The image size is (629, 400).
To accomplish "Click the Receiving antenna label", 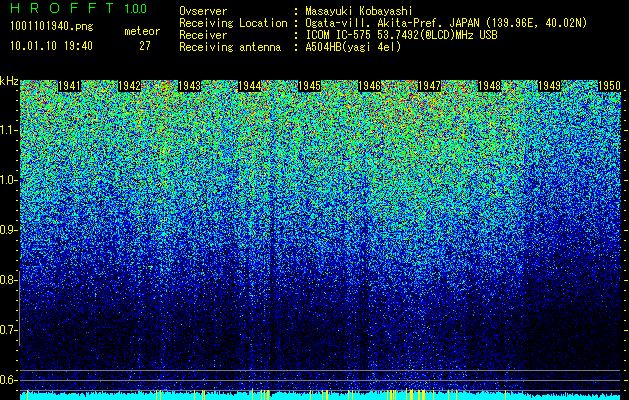I will click(230, 47).
